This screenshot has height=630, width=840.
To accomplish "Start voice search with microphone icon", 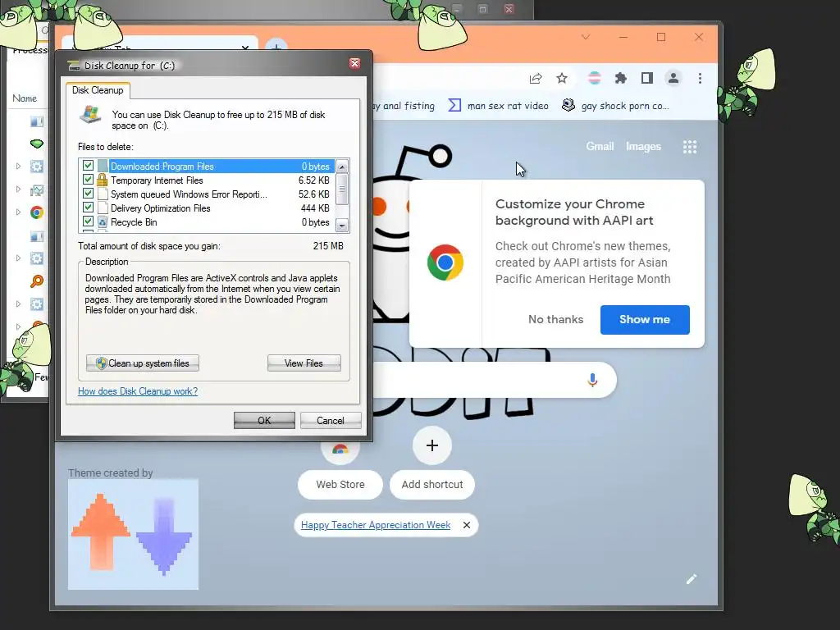I will click(592, 380).
